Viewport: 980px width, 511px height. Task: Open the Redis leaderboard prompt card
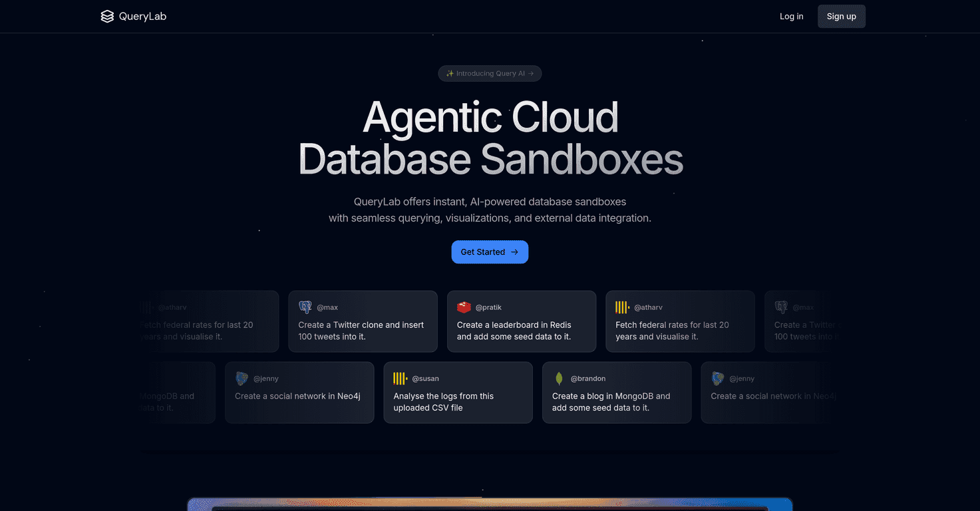[521, 321]
